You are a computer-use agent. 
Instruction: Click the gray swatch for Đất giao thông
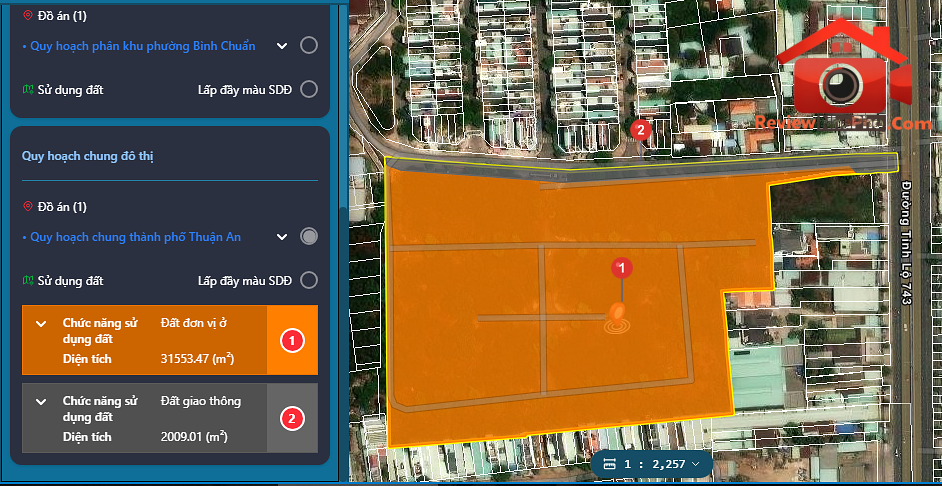tap(292, 418)
